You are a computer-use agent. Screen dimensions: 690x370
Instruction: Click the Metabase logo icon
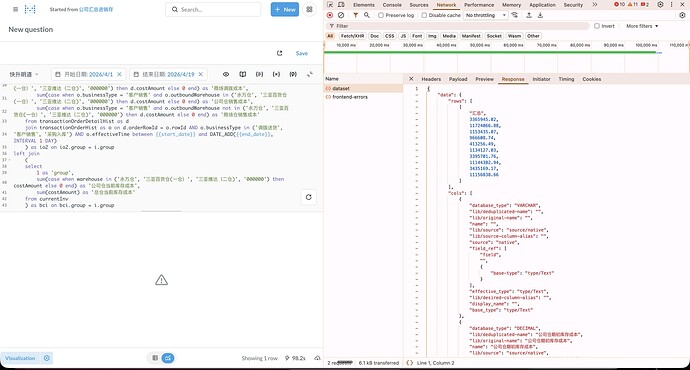point(30,9)
